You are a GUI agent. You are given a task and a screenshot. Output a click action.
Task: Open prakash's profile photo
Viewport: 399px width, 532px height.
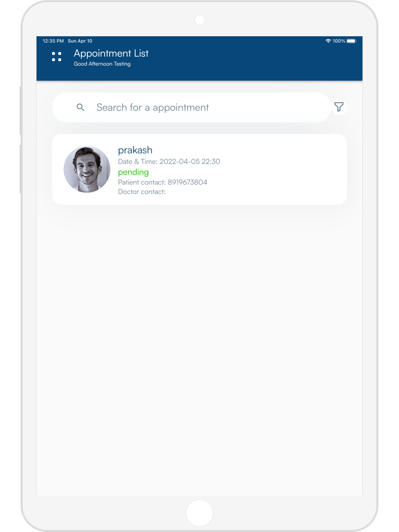[x=87, y=169]
